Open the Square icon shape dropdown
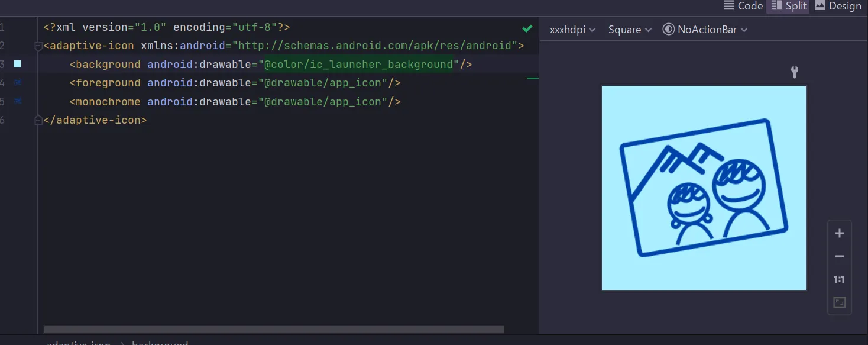Viewport: 868px width, 345px height. click(630, 30)
